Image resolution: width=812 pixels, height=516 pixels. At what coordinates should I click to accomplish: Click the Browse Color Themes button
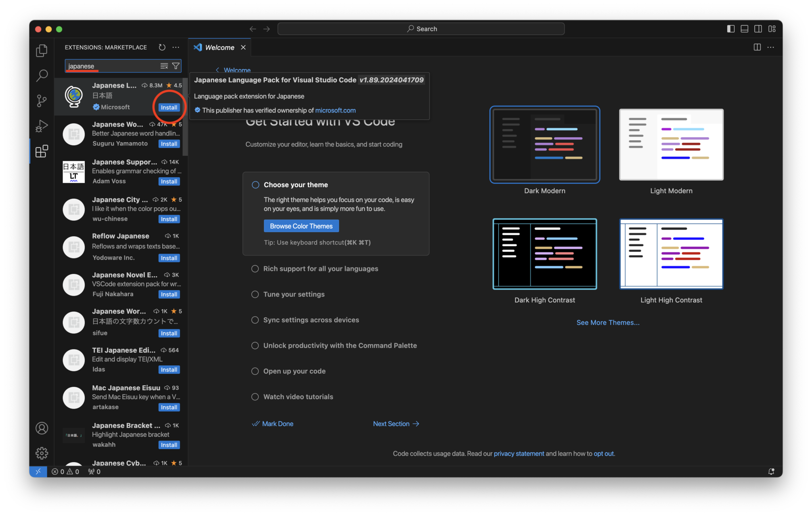point(301,226)
